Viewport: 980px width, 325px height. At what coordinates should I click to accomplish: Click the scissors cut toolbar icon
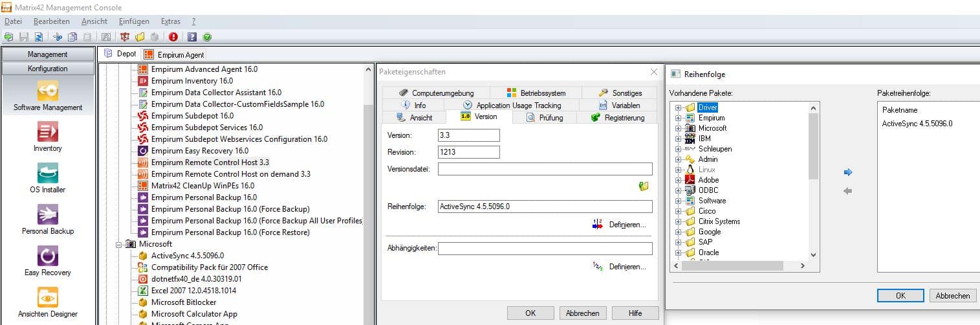tap(58, 37)
